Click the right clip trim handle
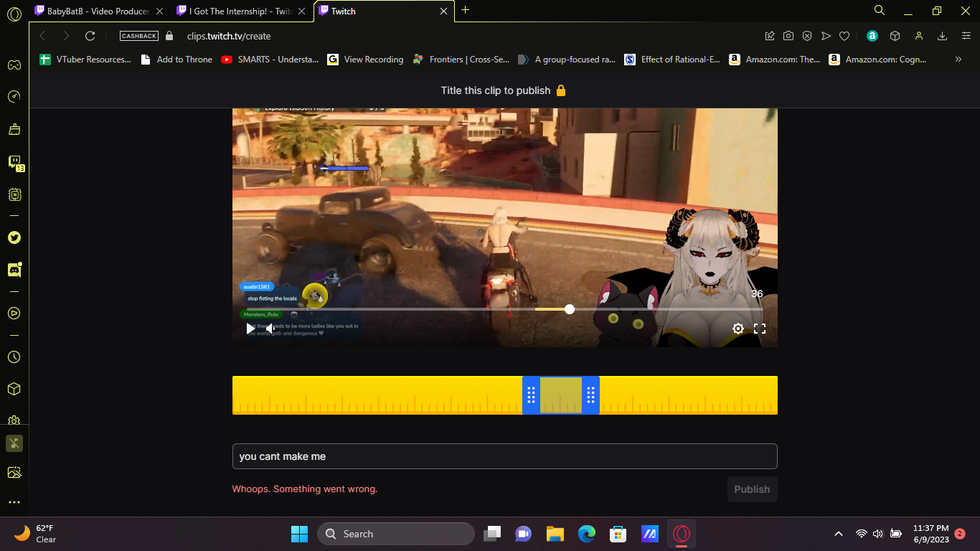This screenshot has width=980, height=551. coord(590,395)
